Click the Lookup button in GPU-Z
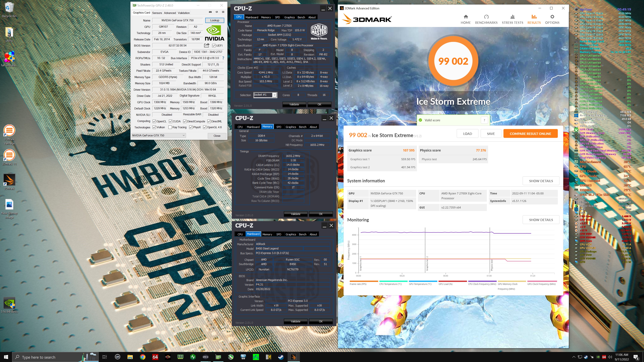 tap(214, 20)
